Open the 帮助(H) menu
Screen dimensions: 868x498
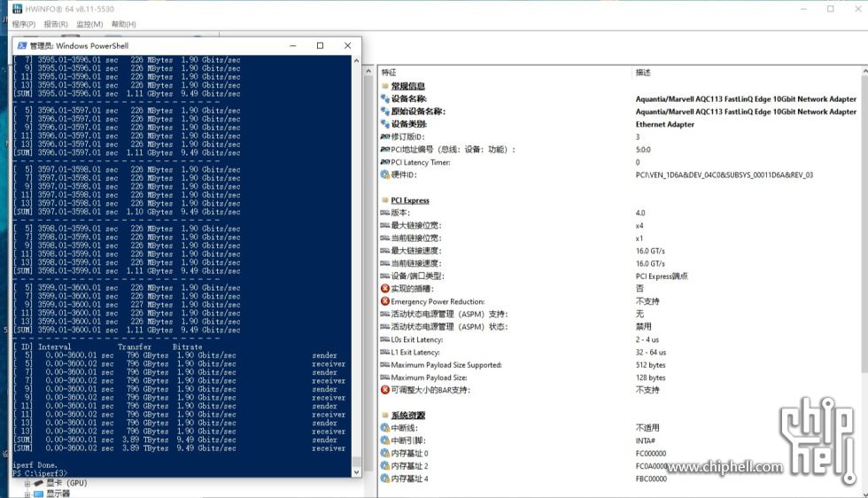tap(123, 24)
